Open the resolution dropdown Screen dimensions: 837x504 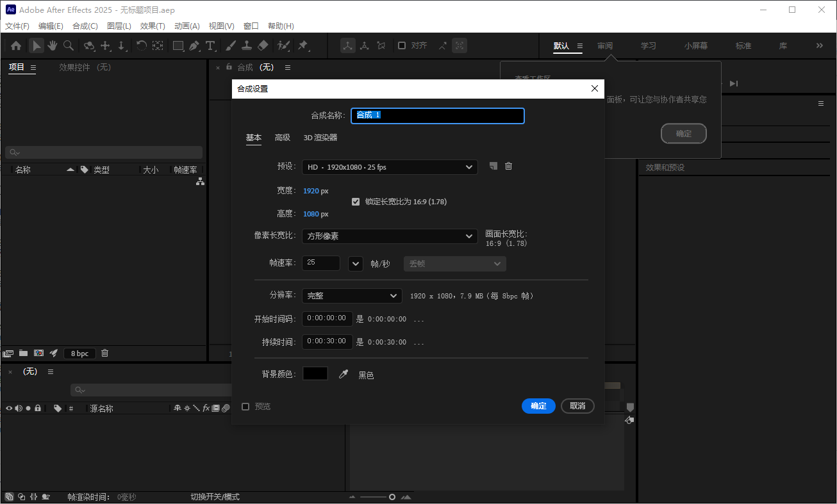click(x=352, y=296)
